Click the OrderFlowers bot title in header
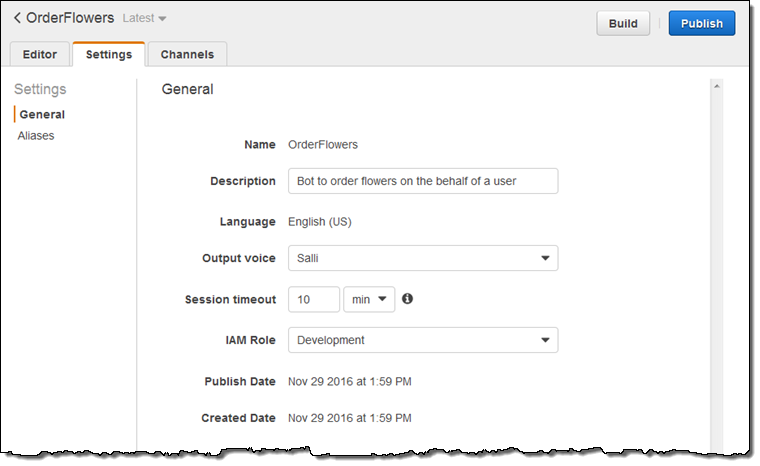This screenshot has width=760, height=466. tap(70, 18)
